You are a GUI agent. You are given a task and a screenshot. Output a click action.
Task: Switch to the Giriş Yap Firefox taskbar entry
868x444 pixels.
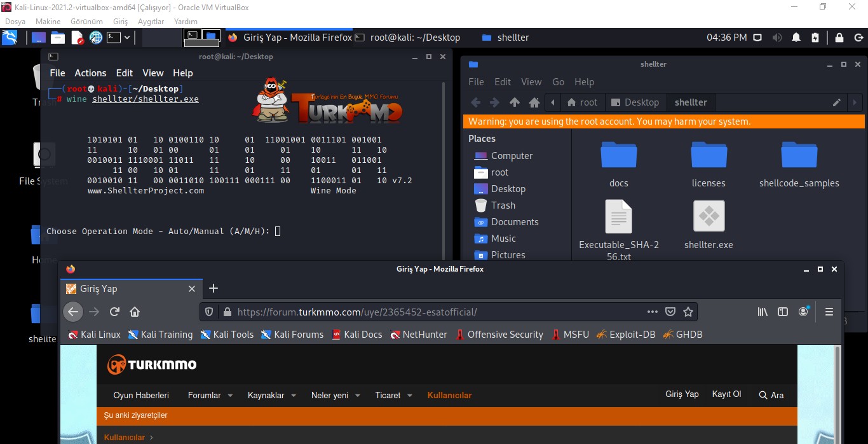pyautogui.click(x=290, y=38)
